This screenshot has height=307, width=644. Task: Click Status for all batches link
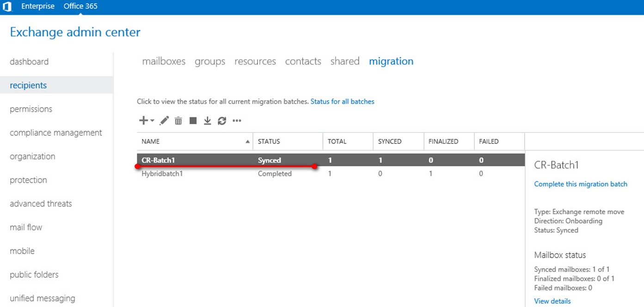point(342,102)
